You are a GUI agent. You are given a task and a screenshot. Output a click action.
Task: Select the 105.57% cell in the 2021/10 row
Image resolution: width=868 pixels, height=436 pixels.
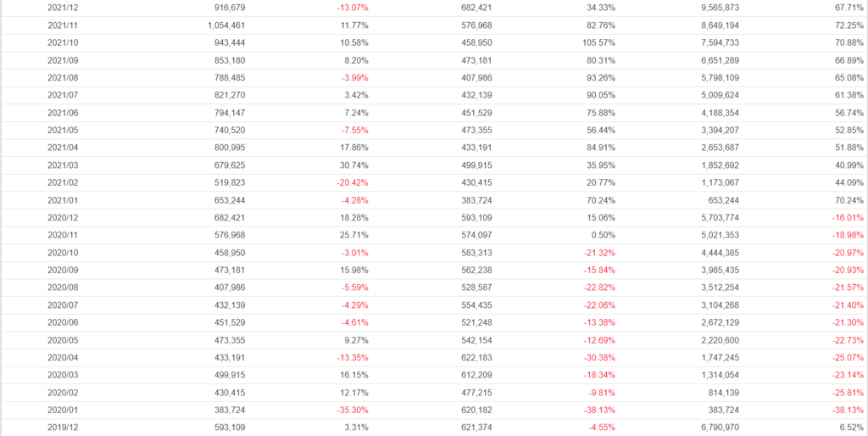click(x=599, y=42)
